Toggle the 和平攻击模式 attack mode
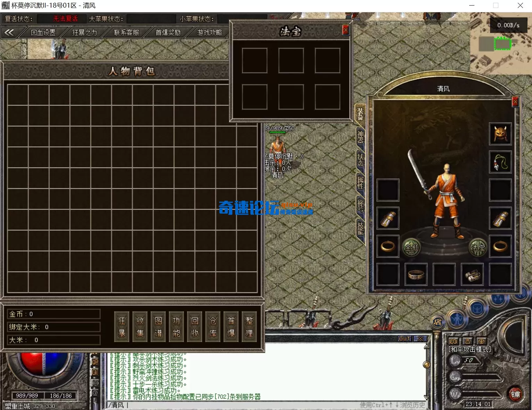Image resolution: width=532 pixels, height=410 pixels. click(470, 349)
